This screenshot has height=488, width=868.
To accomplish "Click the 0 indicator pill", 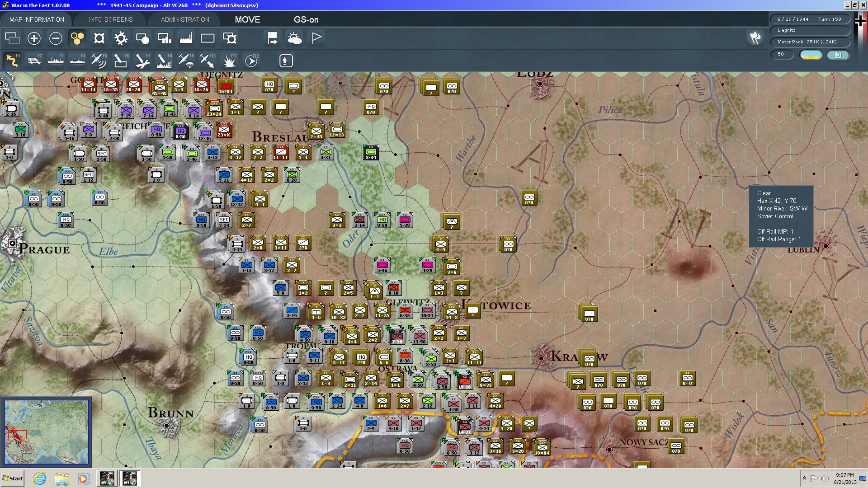I will point(838,55).
